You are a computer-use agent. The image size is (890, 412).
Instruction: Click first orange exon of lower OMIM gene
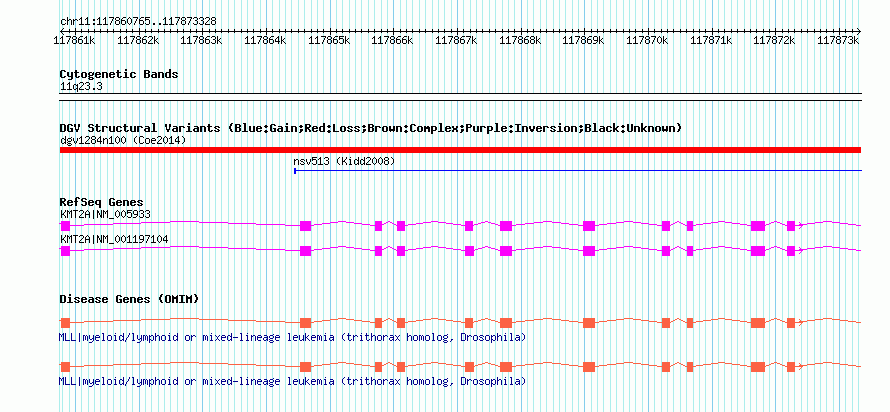[65, 367]
